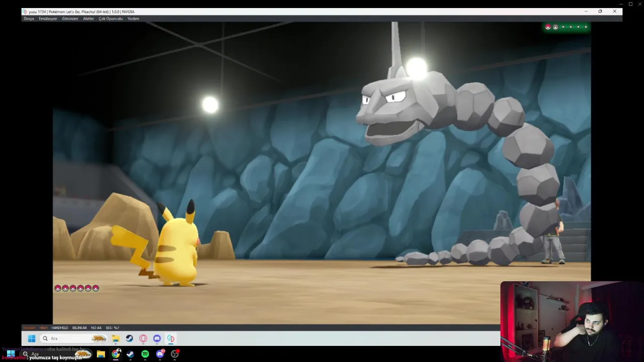Viewport: 644px width, 362px height.
Task: Open Start menu on the light taskbar
Action: point(31,338)
